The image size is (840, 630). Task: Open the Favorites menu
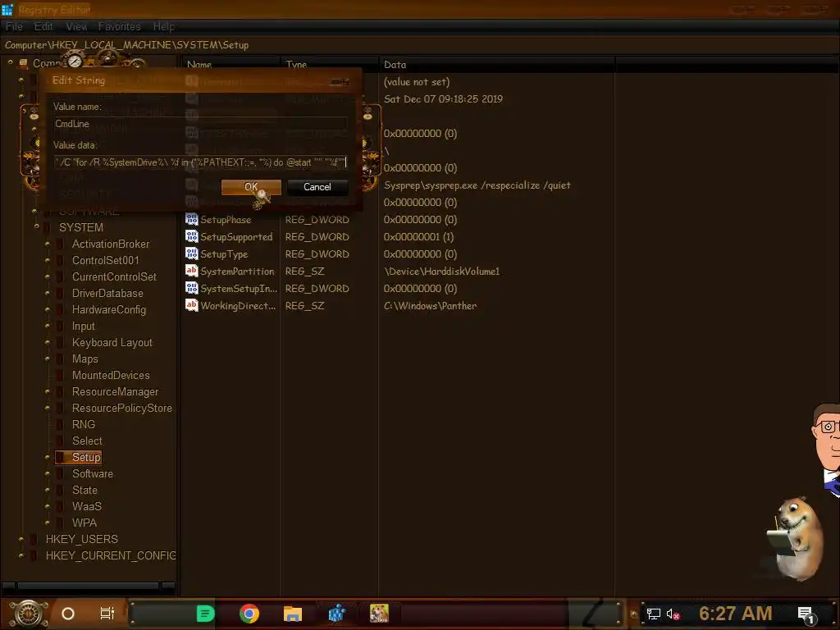120,26
